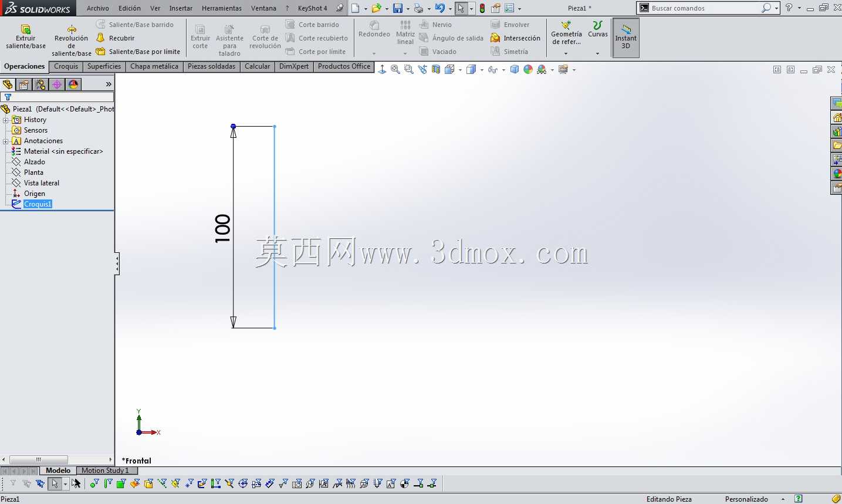Select the Origen item

tap(34, 194)
